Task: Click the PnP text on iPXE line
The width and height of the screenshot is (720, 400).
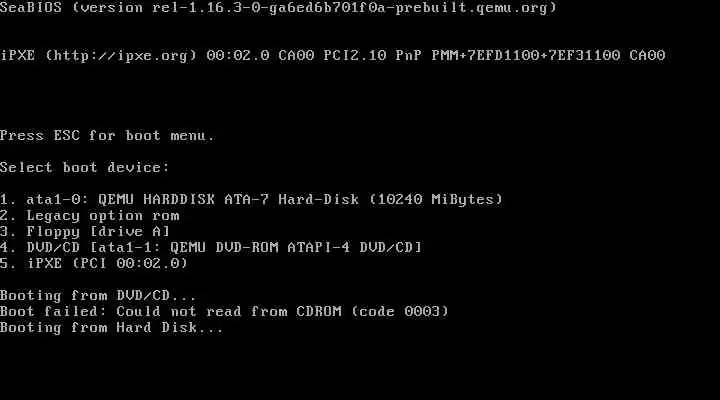Action: click(x=409, y=56)
